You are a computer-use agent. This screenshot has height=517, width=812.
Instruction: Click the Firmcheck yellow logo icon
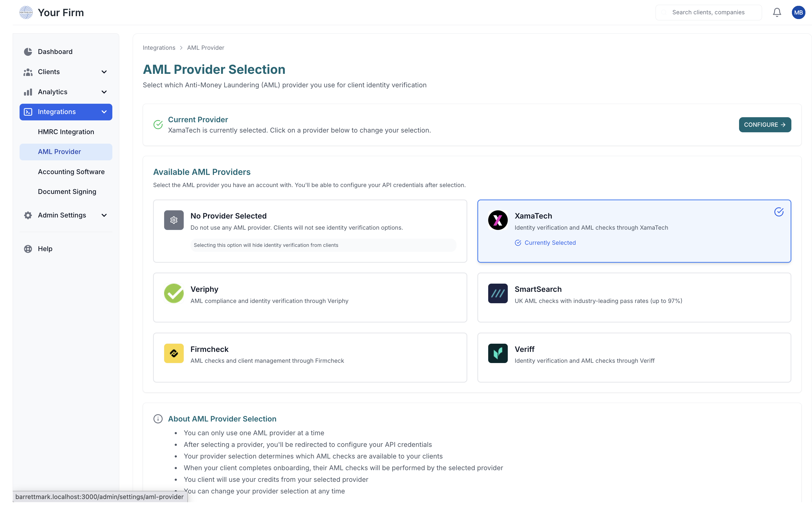(x=174, y=353)
